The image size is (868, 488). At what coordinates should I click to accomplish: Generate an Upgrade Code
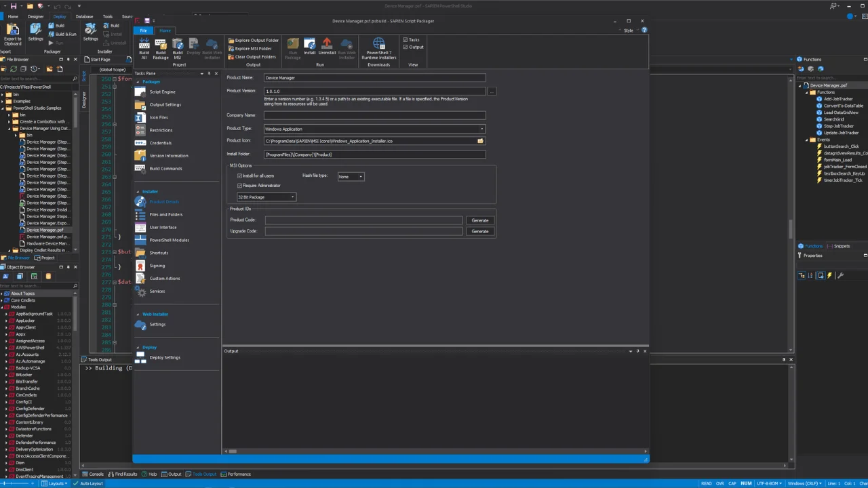(x=479, y=231)
